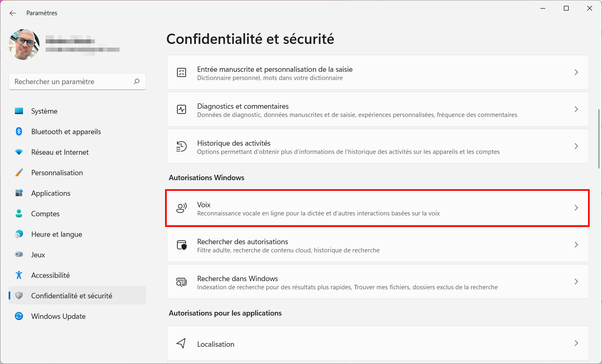Click the Windows Update refresh icon
The width and height of the screenshot is (602, 364).
click(x=19, y=316)
